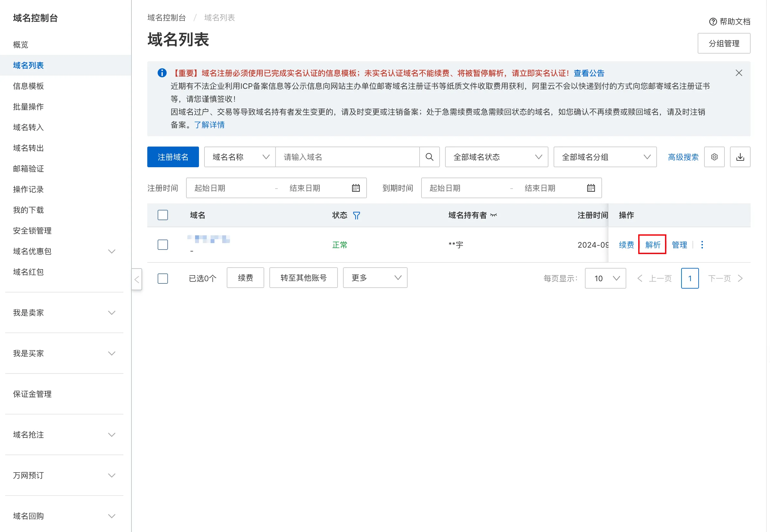Click the 分组管理 button
This screenshot has width=770, height=532.
[724, 43]
